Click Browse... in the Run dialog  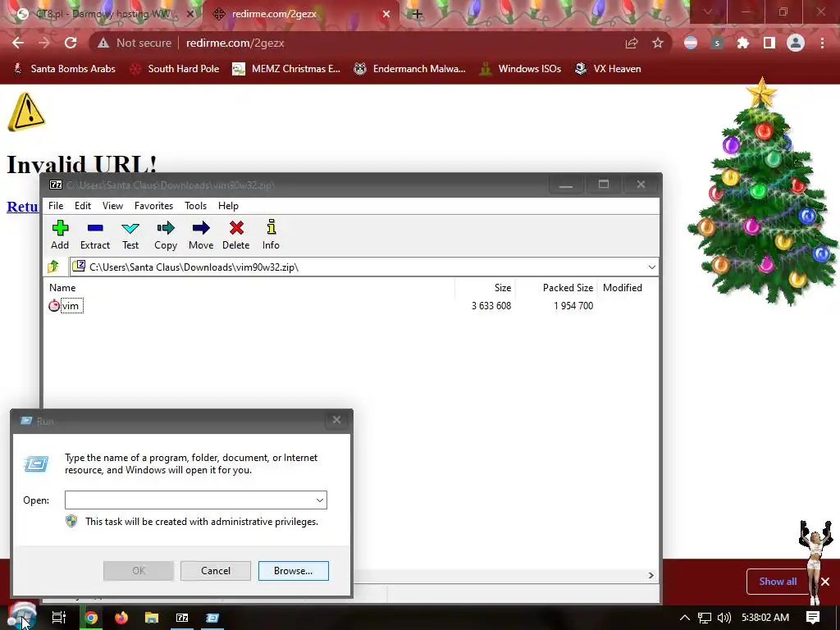(293, 571)
